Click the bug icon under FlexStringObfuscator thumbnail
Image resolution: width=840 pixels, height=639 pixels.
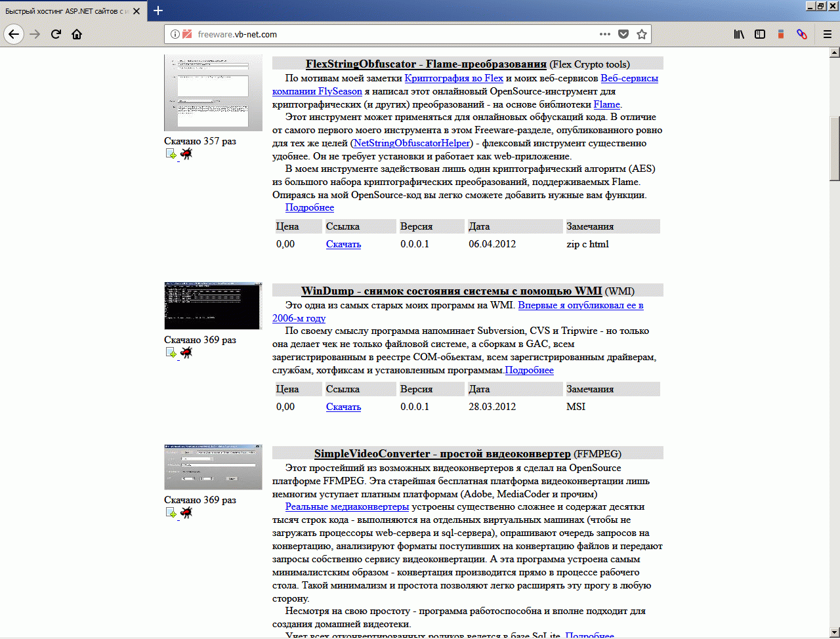(186, 154)
